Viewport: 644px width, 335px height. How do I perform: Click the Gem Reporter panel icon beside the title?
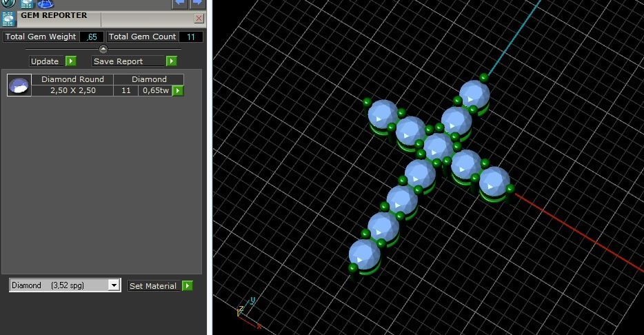pyautogui.click(x=8, y=19)
